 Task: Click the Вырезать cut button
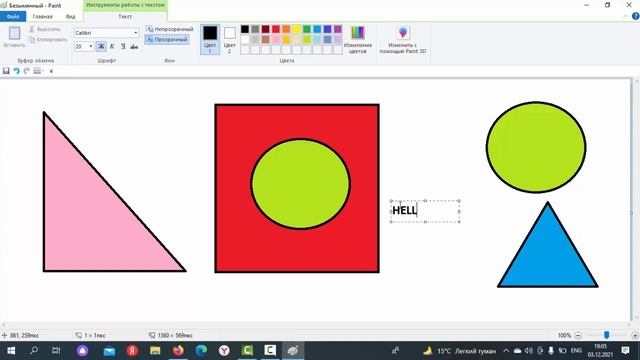point(44,29)
